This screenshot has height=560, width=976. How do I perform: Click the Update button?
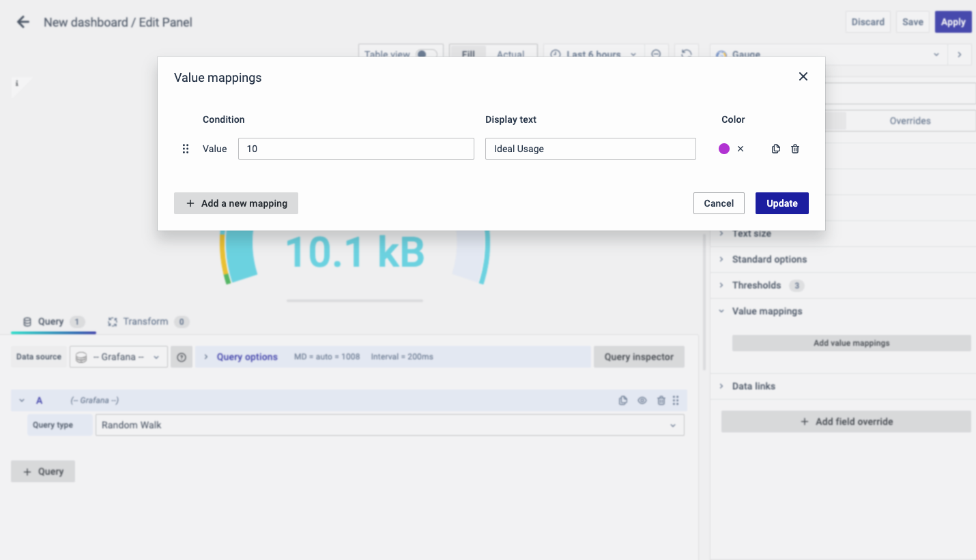[x=781, y=203]
